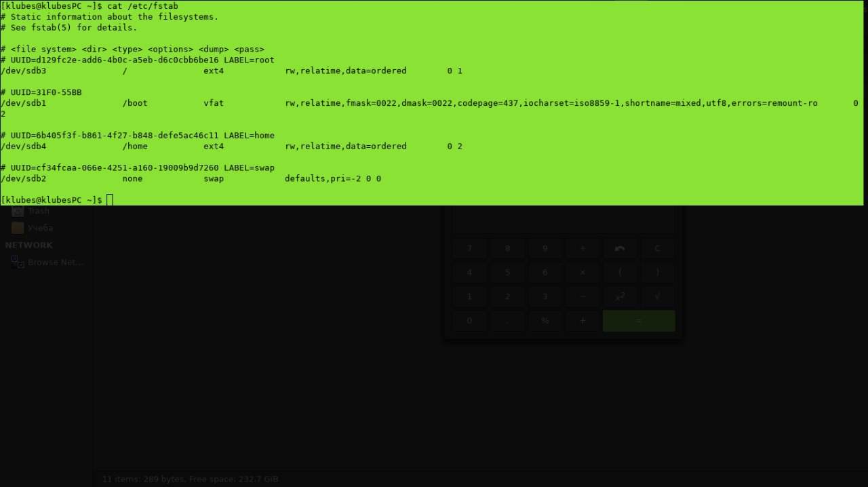The width and height of the screenshot is (868, 487).
Task: Click the 1 key on the calculator
Action: coord(469,296)
